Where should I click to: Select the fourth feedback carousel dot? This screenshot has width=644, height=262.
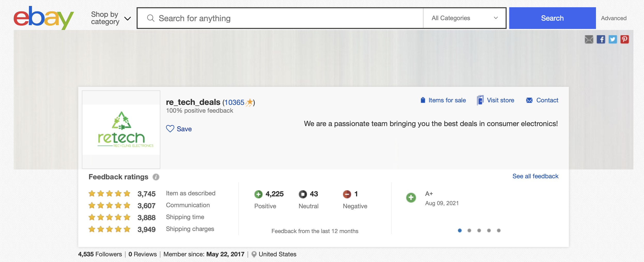[489, 230]
